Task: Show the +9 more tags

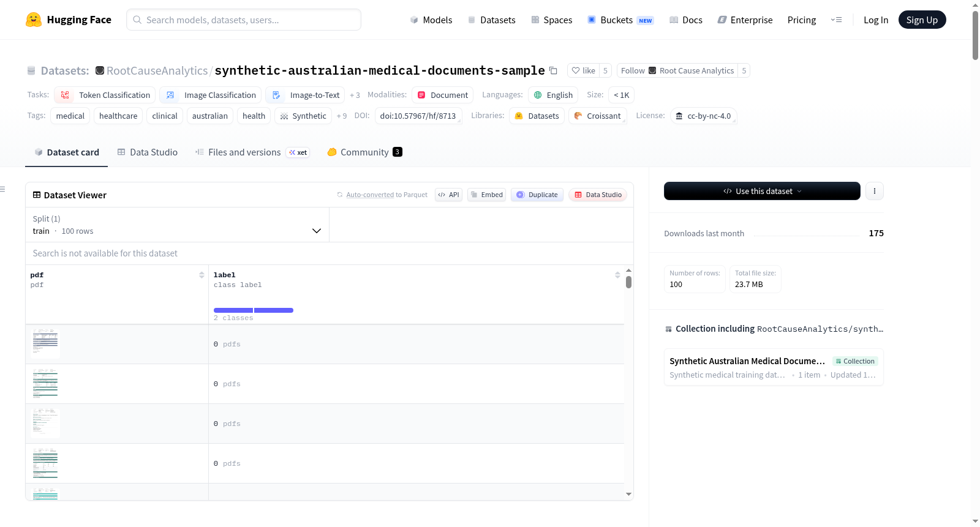Action: click(342, 116)
